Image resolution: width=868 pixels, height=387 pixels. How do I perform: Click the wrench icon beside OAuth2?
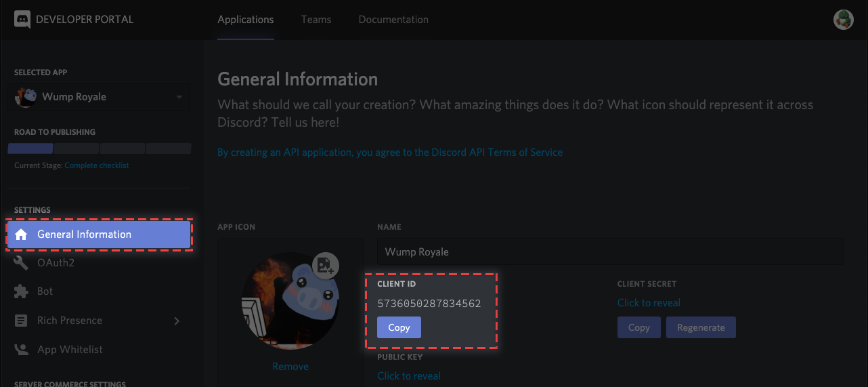point(21,263)
